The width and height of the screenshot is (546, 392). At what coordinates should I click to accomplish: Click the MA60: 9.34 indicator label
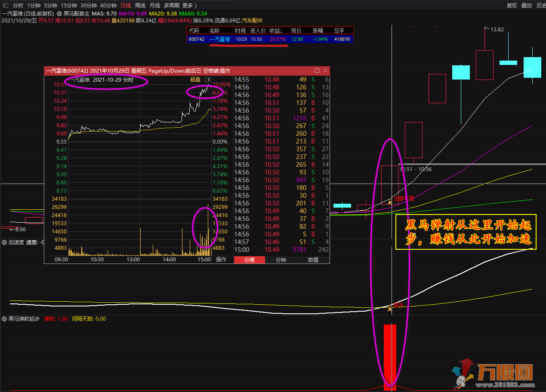click(193, 13)
